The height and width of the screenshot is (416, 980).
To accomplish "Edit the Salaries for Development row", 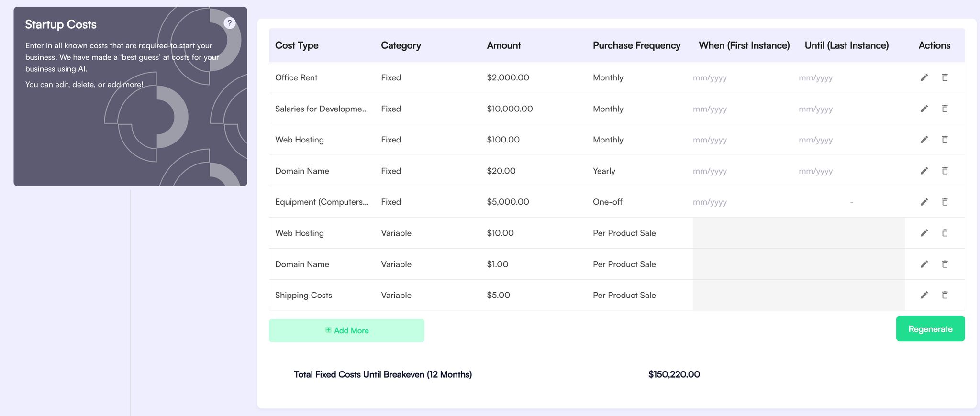I will (x=924, y=109).
